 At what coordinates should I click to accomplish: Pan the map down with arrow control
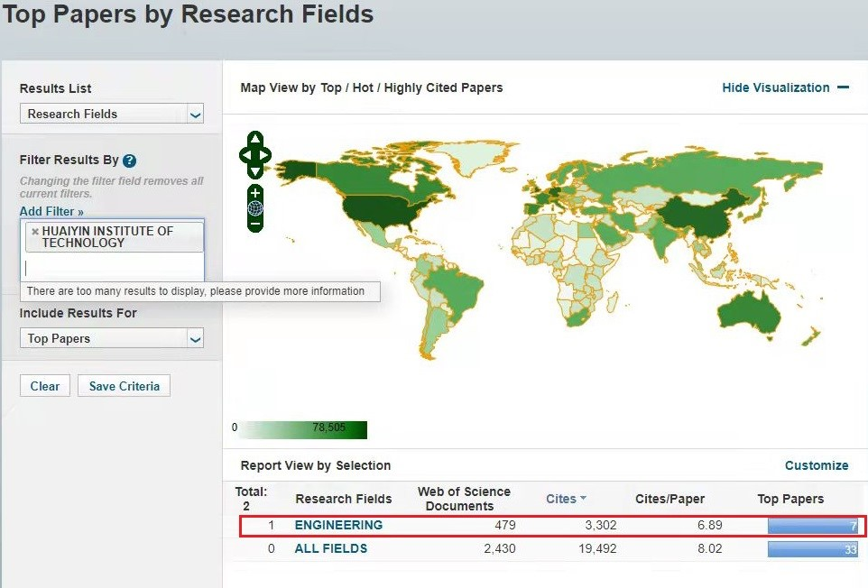pyautogui.click(x=255, y=170)
